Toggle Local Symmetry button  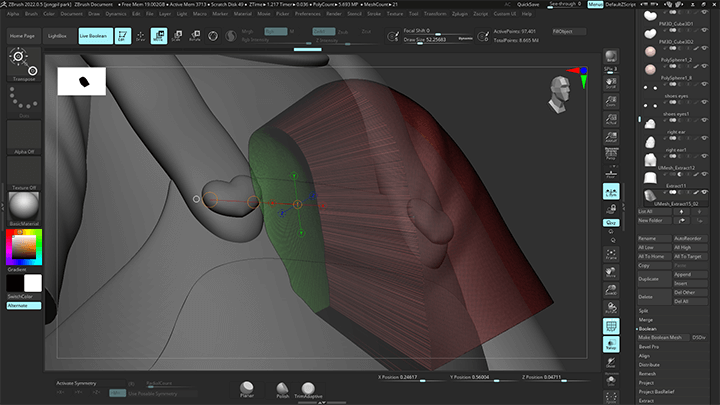tap(611, 191)
